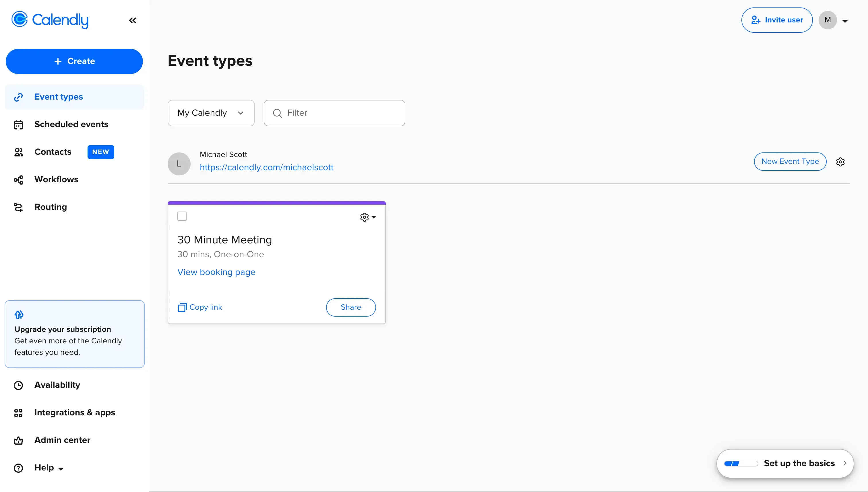This screenshot has width=868, height=492.
Task: Open the Workflows section
Action: [x=56, y=179]
